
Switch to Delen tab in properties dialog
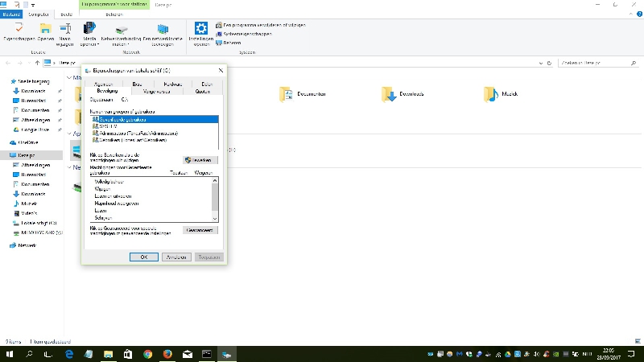point(207,84)
